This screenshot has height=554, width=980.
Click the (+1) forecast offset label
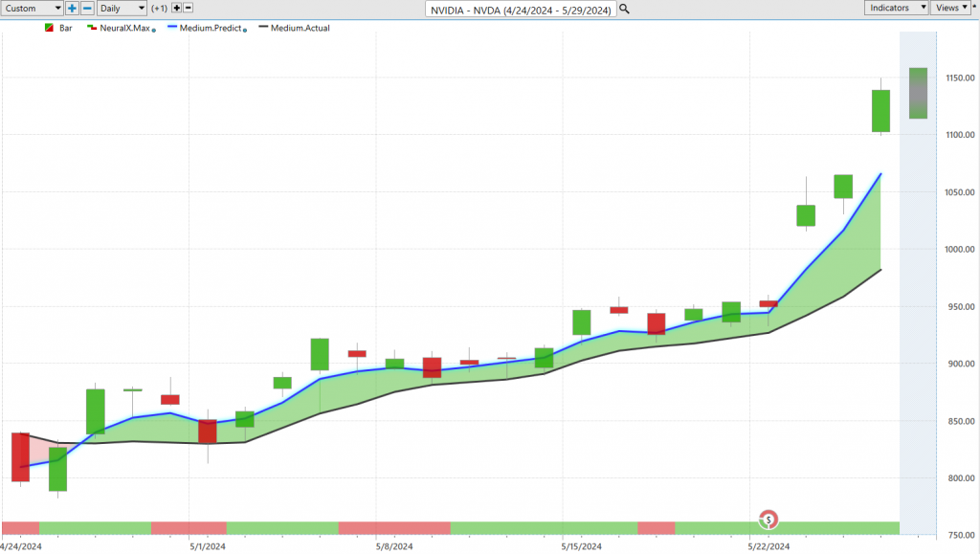160,8
